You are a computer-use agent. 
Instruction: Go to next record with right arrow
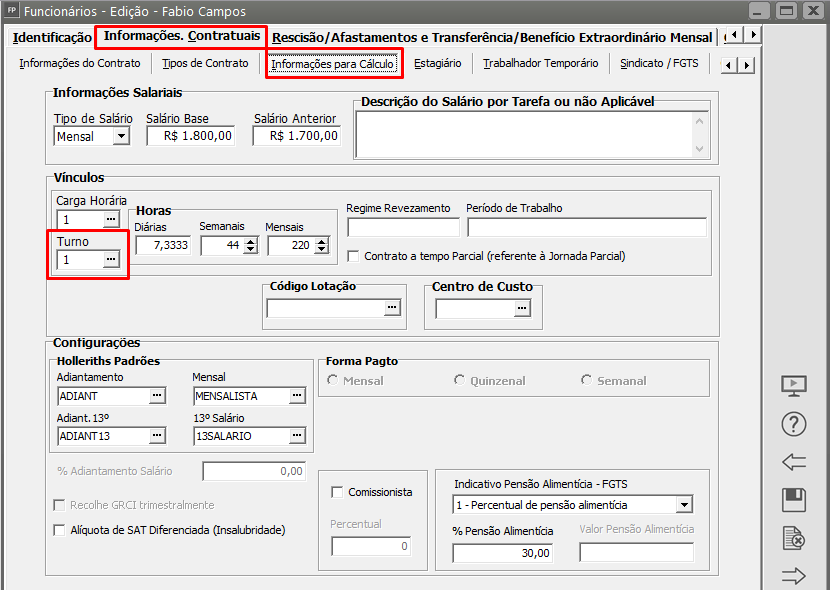click(793, 576)
